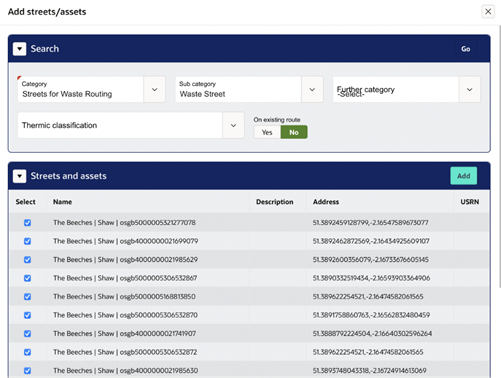Uncheck row osgb4000000021985629
The image size is (501, 378).
[28, 260]
